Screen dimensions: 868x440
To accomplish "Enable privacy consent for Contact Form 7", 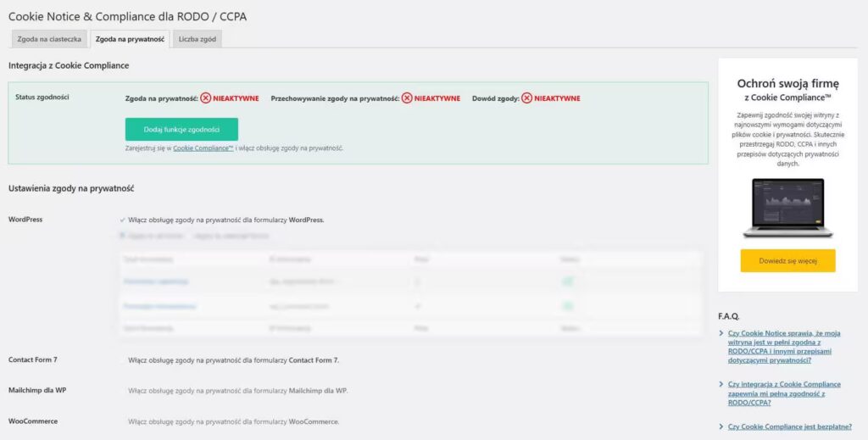I will (122, 360).
